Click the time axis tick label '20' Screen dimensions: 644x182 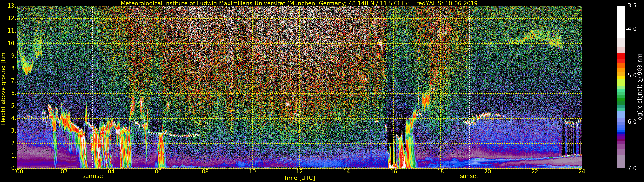coord(488,171)
